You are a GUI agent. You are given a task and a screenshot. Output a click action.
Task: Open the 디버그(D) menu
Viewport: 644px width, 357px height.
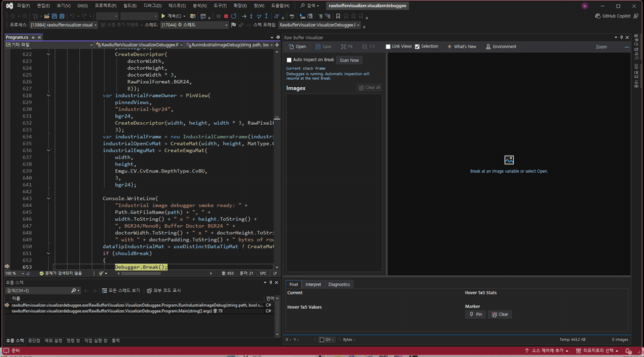pos(152,6)
